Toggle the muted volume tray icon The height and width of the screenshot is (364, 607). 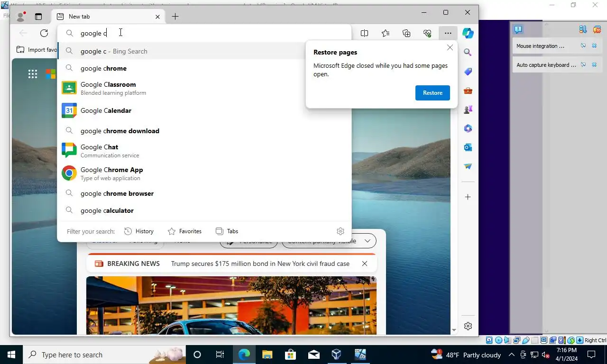click(546, 355)
